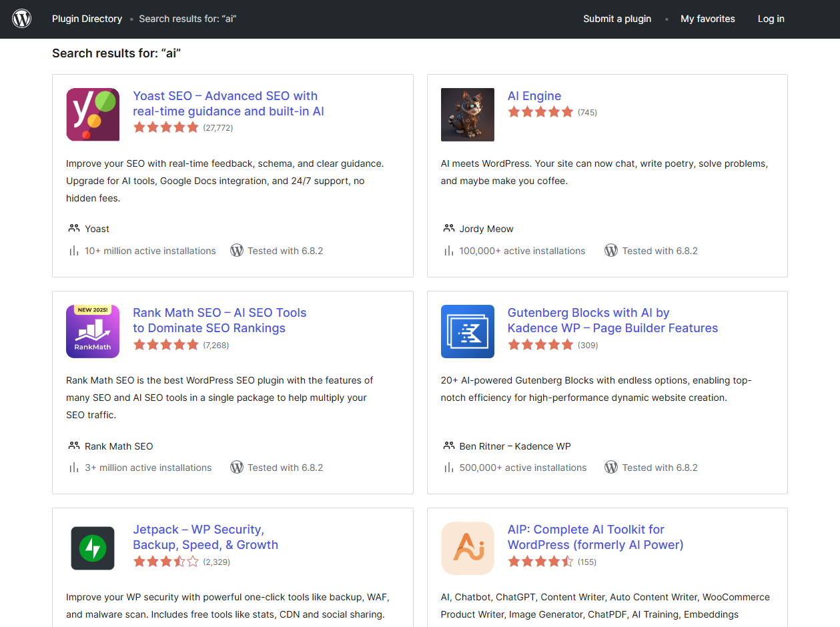This screenshot has width=840, height=627.
Task: Open the AI Engine title link
Action: click(534, 96)
